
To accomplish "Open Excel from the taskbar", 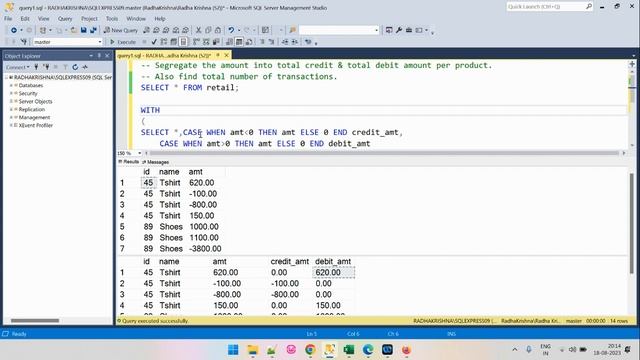I will [x=349, y=350].
